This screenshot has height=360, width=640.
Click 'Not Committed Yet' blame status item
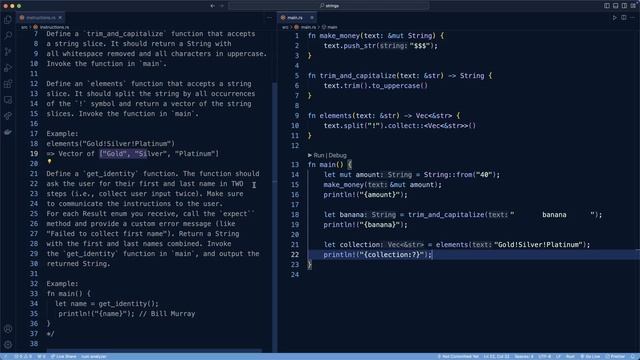point(458,356)
